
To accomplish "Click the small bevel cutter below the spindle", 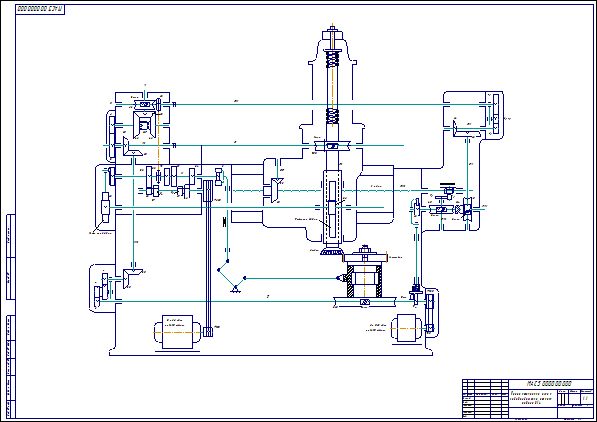I will [x=332, y=251].
